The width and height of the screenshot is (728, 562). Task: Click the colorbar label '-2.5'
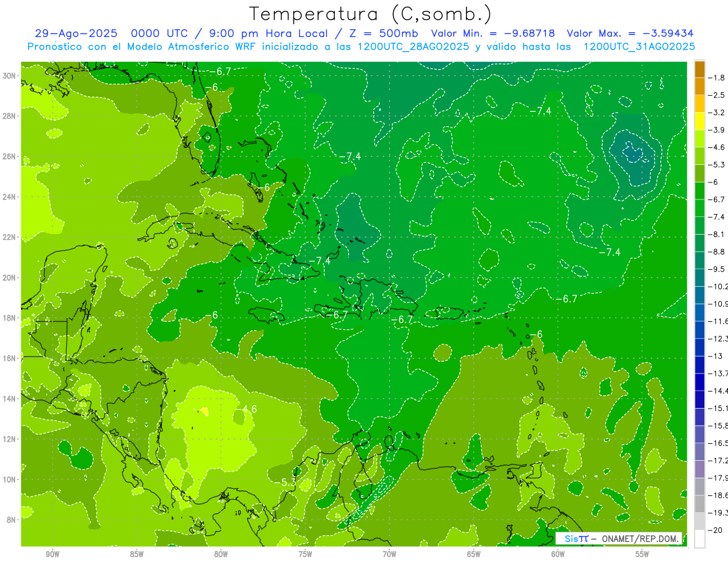tap(717, 95)
